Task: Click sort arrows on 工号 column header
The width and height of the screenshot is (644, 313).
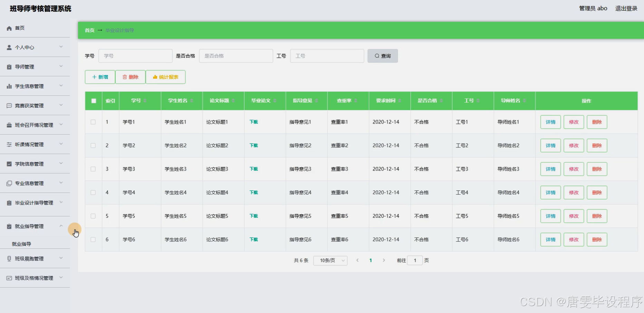Action: click(x=478, y=101)
